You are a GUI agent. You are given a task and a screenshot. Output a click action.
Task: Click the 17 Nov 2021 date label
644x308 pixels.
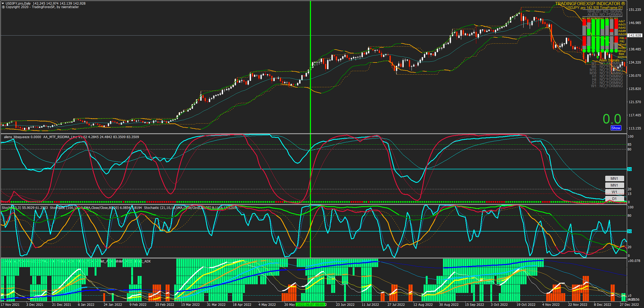tap(10, 305)
